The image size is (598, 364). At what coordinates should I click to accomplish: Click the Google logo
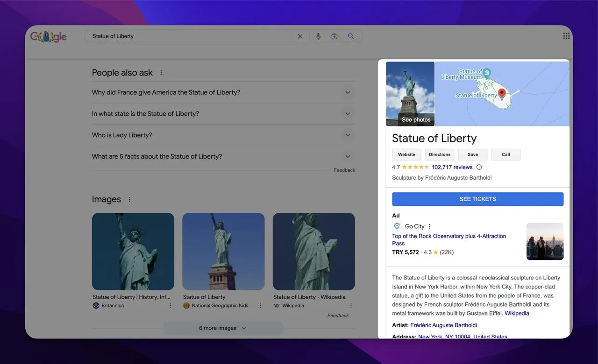(49, 36)
